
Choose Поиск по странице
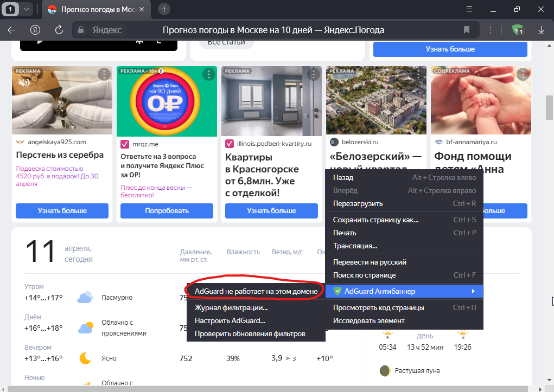coord(404,275)
